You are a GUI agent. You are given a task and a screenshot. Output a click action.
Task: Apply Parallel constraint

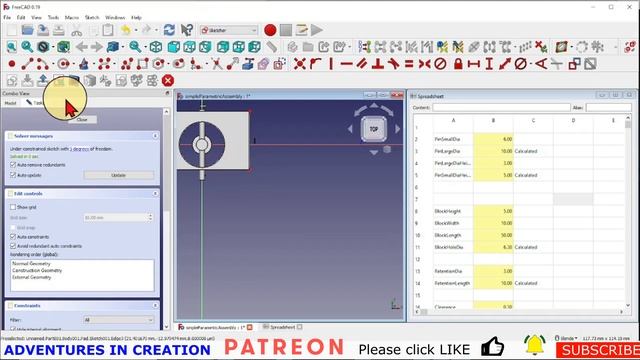(x=362, y=64)
